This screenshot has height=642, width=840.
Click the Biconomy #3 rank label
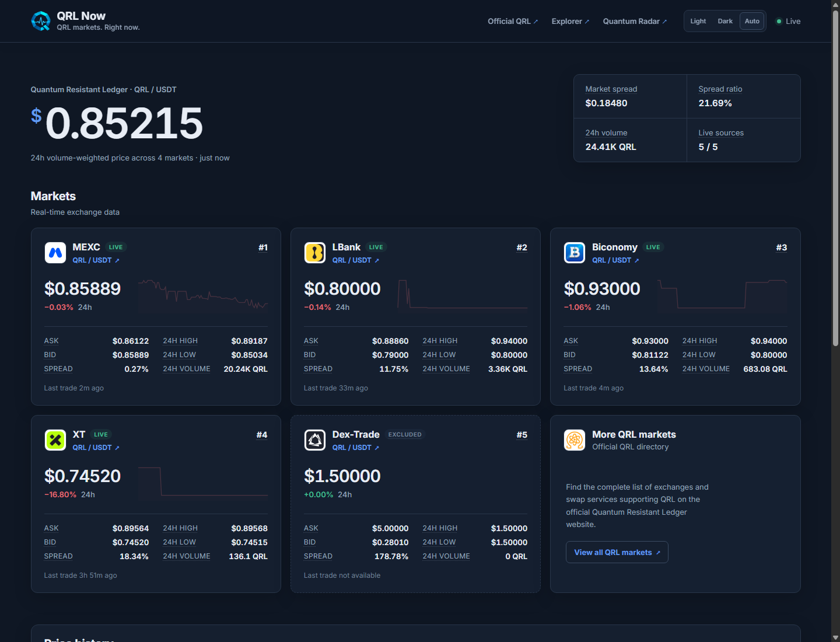pyautogui.click(x=782, y=247)
